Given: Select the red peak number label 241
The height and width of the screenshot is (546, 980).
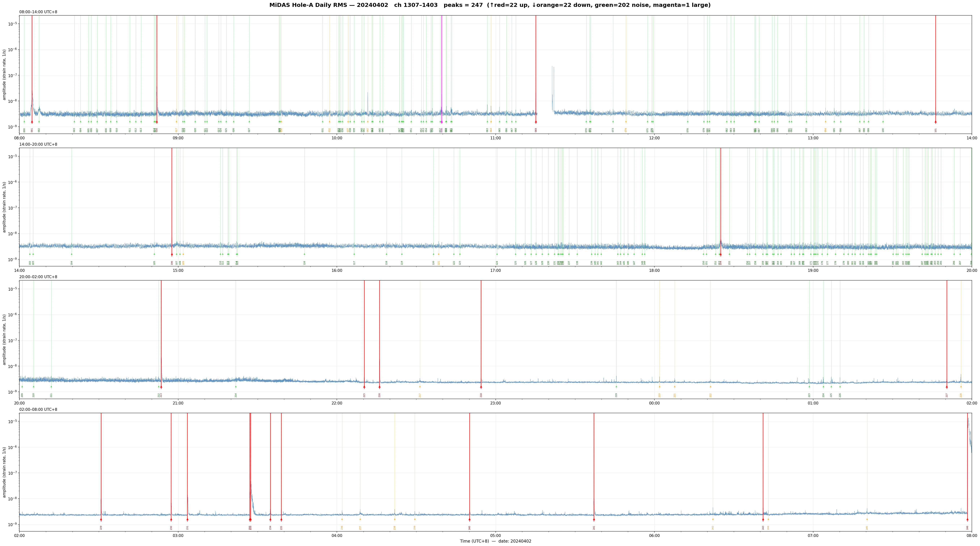Looking at the screenshot, I should [594, 527].
